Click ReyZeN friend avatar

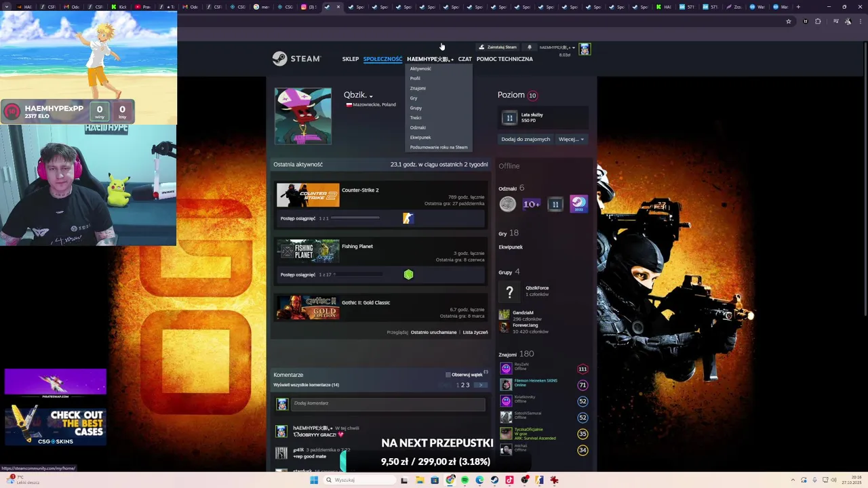[x=506, y=369]
